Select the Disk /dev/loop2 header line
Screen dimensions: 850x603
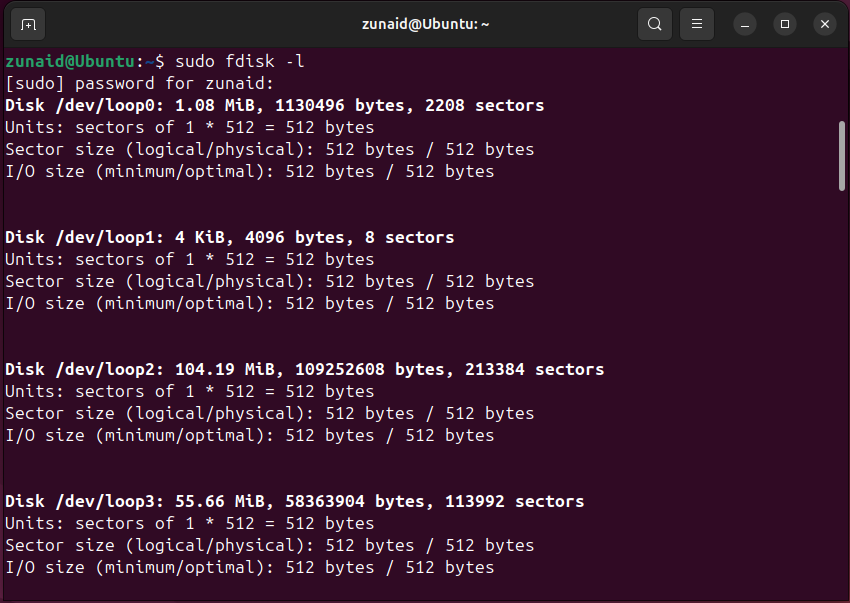(x=305, y=369)
